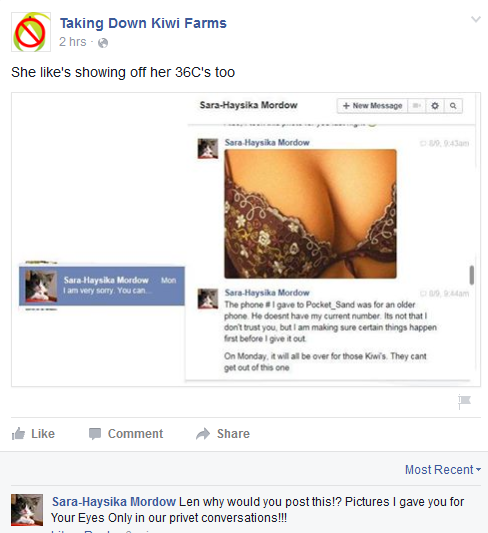Open the 2 hrs timestamp link
The image size is (488, 533).
[x=73, y=42]
